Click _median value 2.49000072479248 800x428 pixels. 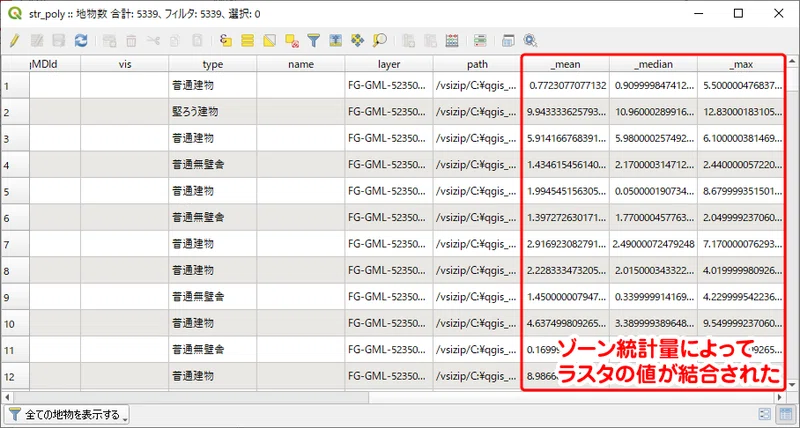[654, 244]
